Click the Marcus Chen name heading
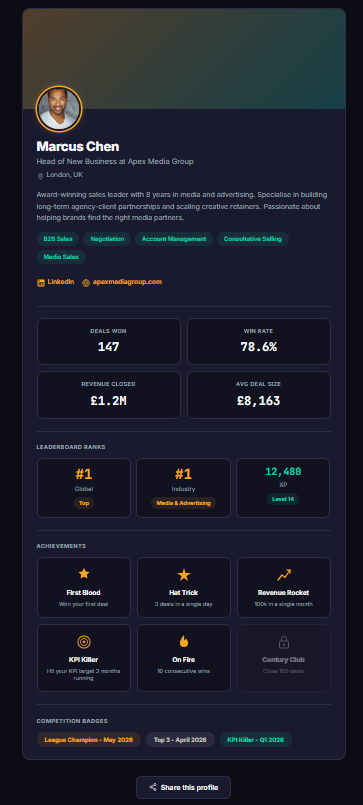Viewport: 363px width, 805px height. [x=78, y=147]
